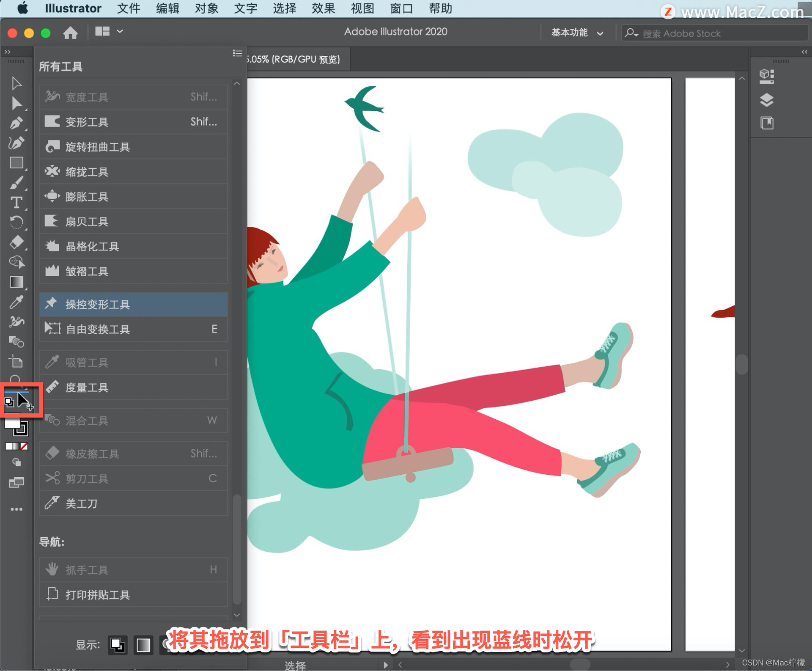812x671 pixels.
Task: Open the 所有工具 panel options menu
Action: pos(237,53)
